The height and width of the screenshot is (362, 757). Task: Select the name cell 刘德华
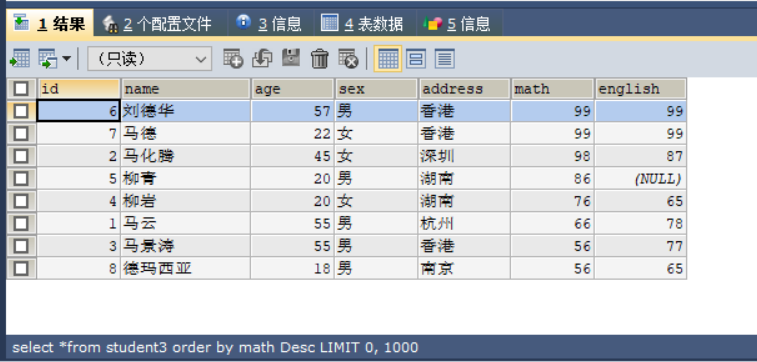click(186, 111)
